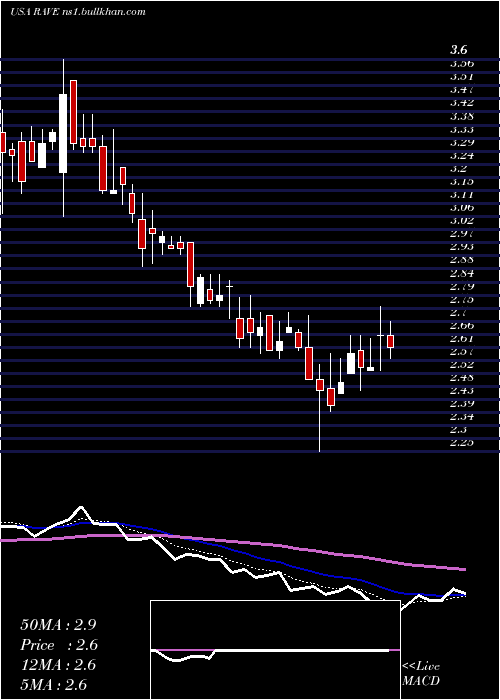Click the 3.24 price axis label
The height and width of the screenshot is (700, 500).
coord(462,155)
